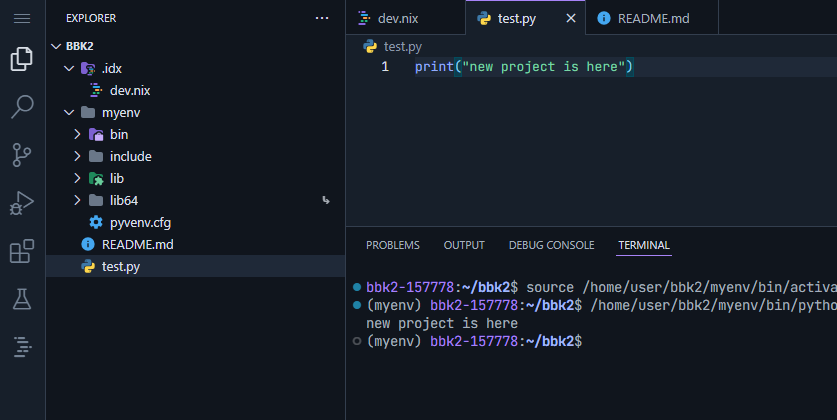Open dev.nix in the explorer tree
837x420 pixels.
pyautogui.click(x=195, y=90)
